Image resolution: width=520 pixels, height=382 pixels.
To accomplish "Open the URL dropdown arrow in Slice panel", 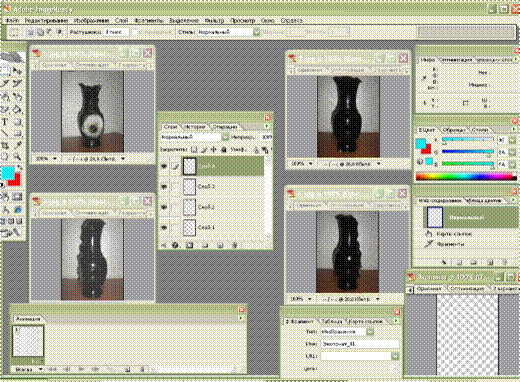I will coord(395,356).
